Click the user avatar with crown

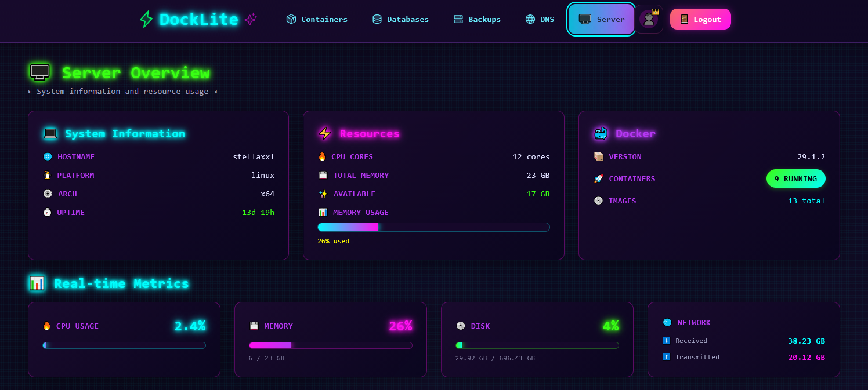click(x=649, y=19)
